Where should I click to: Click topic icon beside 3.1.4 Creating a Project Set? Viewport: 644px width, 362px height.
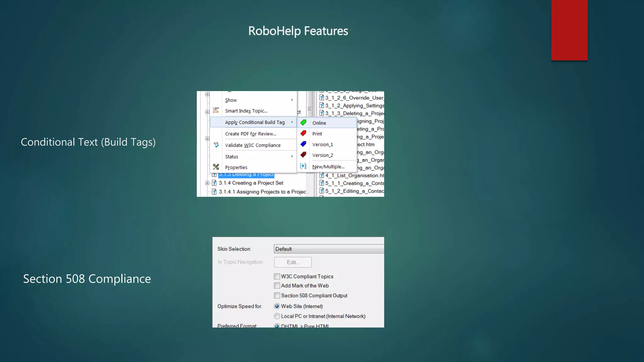[x=214, y=183]
